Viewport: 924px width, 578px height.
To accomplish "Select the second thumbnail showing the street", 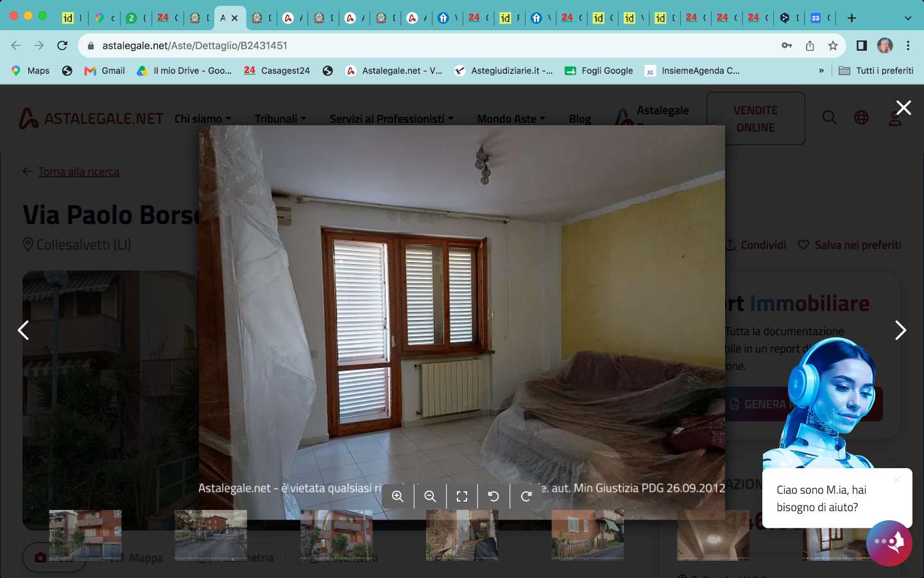I will coord(211,535).
